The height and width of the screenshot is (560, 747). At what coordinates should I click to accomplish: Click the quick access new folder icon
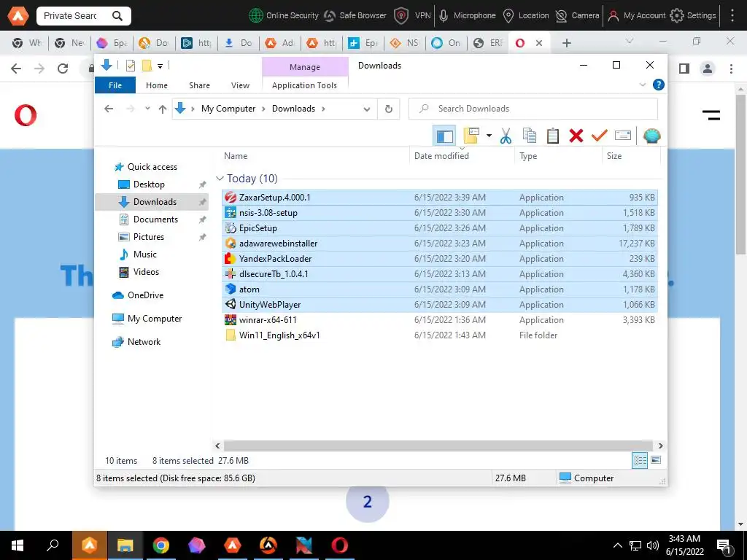click(x=147, y=66)
